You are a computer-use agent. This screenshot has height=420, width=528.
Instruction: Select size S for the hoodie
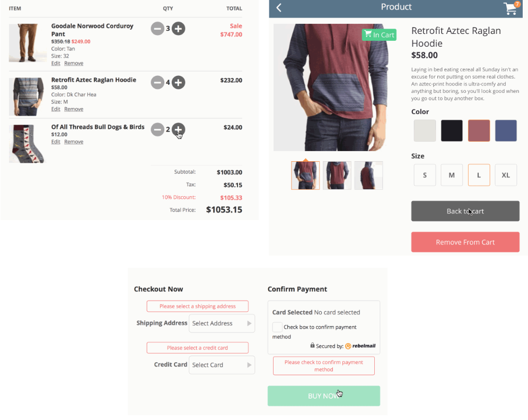[425, 175]
